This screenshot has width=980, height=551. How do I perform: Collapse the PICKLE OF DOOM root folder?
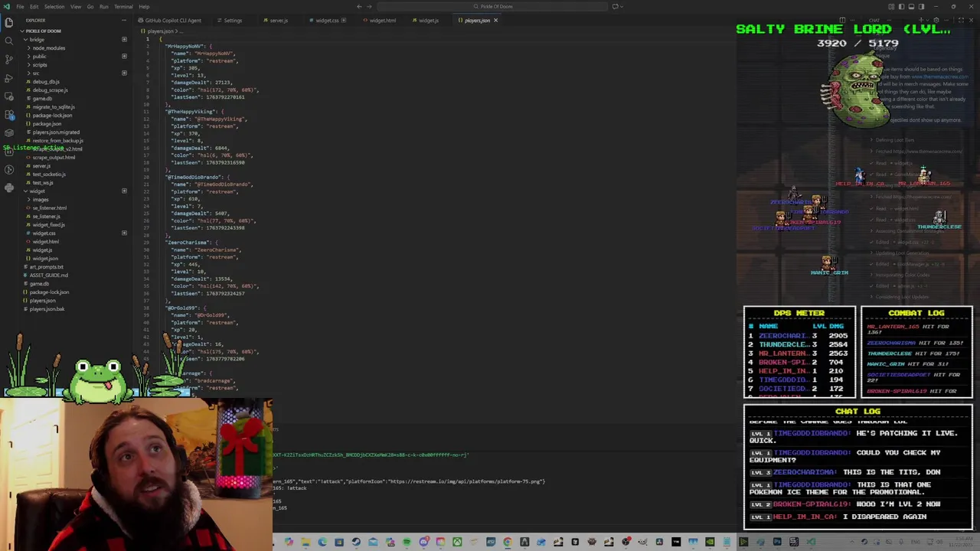pos(43,31)
